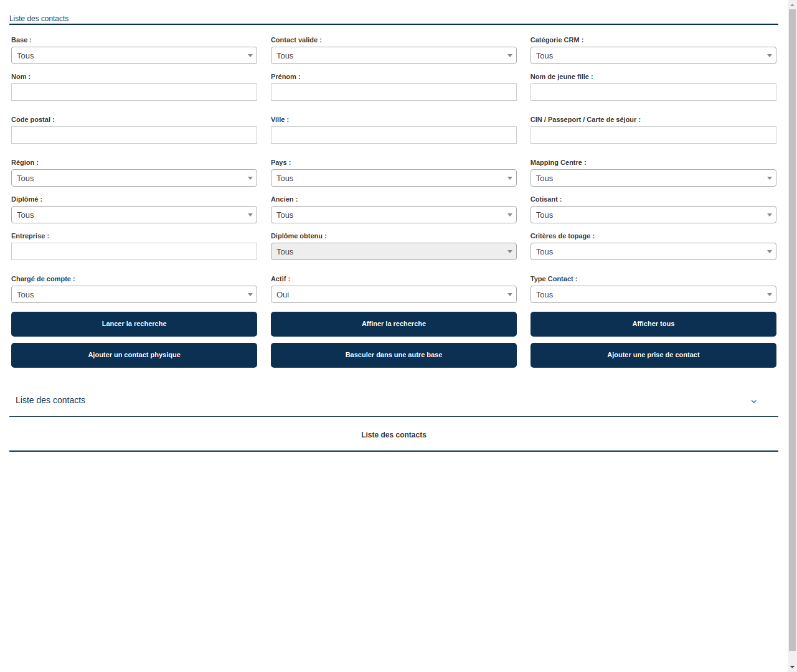797x672 pixels.
Task: Click inside the Ville input field
Action: (394, 134)
